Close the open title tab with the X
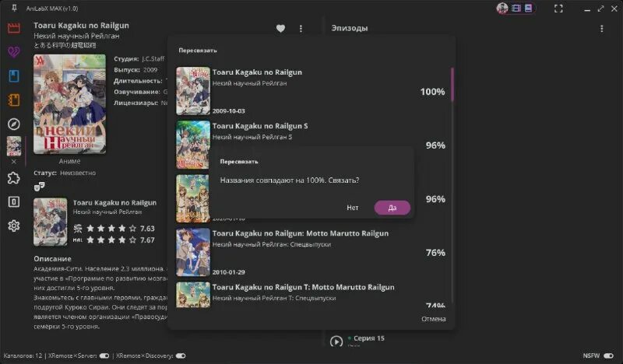Screen dimensions: 623x364 pyautogui.click(x=14, y=162)
